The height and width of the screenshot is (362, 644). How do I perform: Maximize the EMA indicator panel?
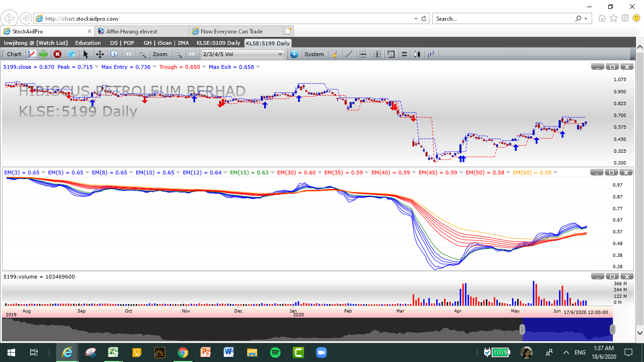pyautogui.click(x=612, y=173)
